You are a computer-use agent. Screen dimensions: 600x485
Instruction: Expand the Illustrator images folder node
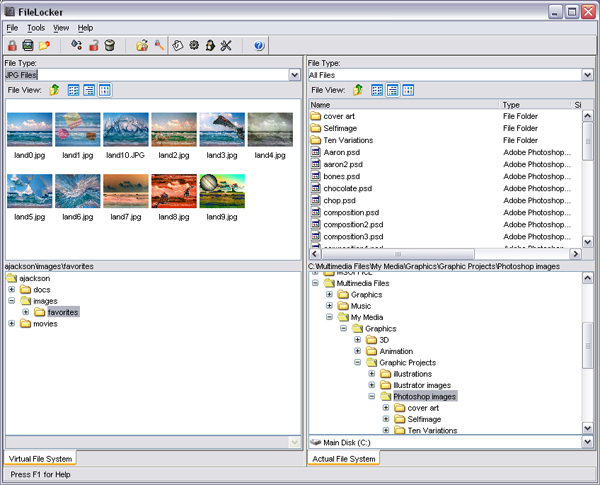coord(372,385)
